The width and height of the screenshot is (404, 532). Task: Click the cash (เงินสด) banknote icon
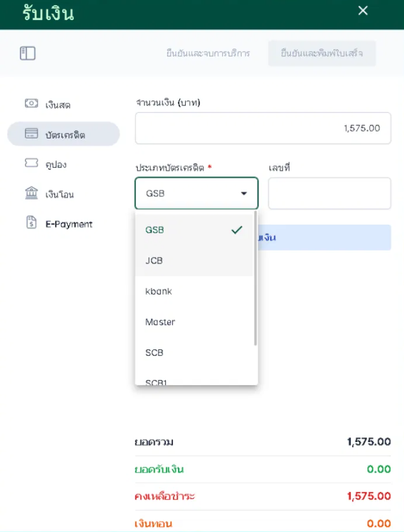pos(31,104)
